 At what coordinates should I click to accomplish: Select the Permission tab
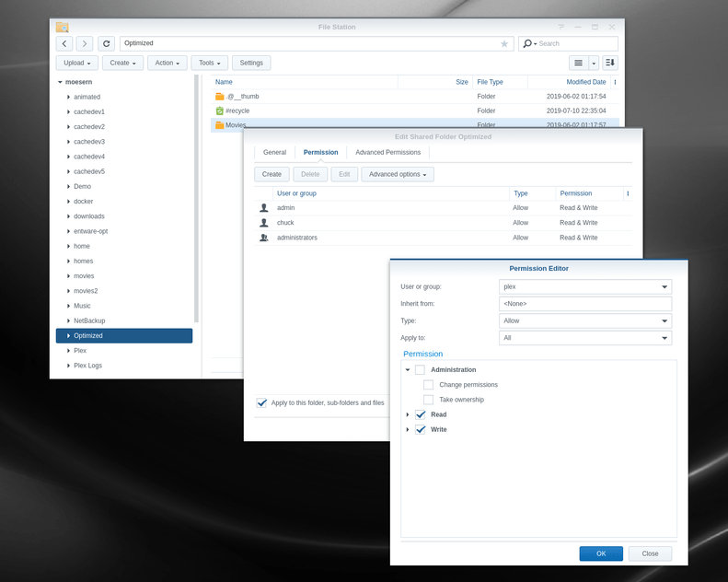click(321, 152)
